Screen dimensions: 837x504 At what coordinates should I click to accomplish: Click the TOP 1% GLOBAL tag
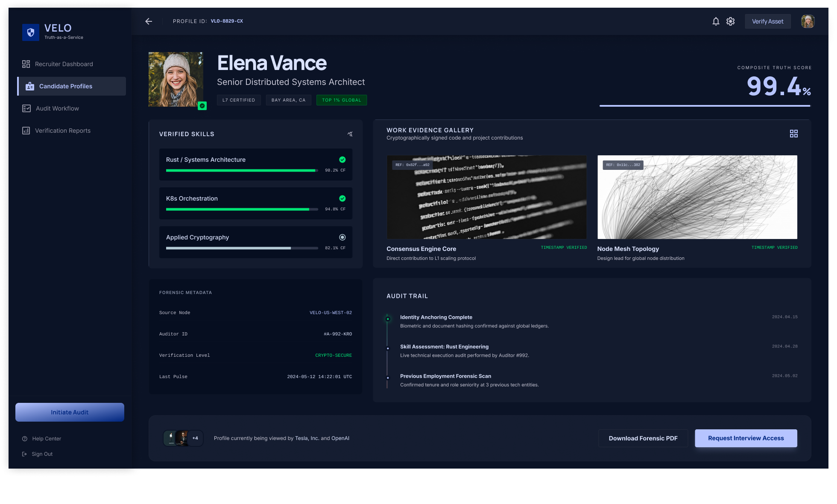tap(342, 100)
